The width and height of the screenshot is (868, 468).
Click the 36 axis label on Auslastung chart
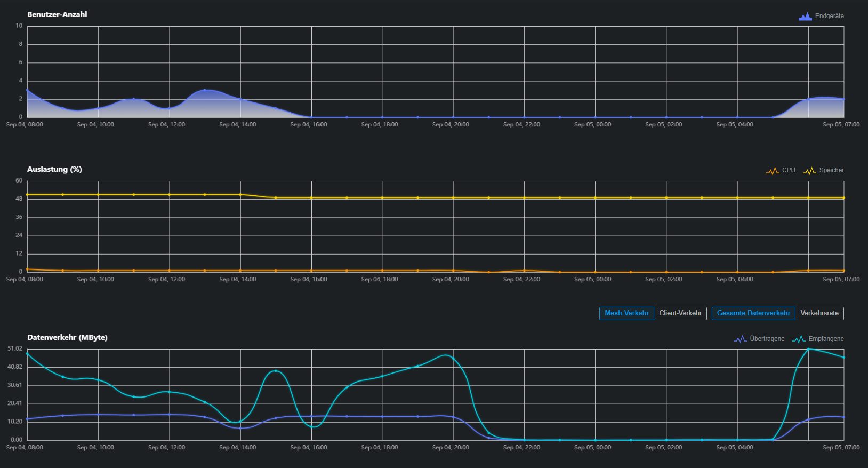(x=19, y=217)
